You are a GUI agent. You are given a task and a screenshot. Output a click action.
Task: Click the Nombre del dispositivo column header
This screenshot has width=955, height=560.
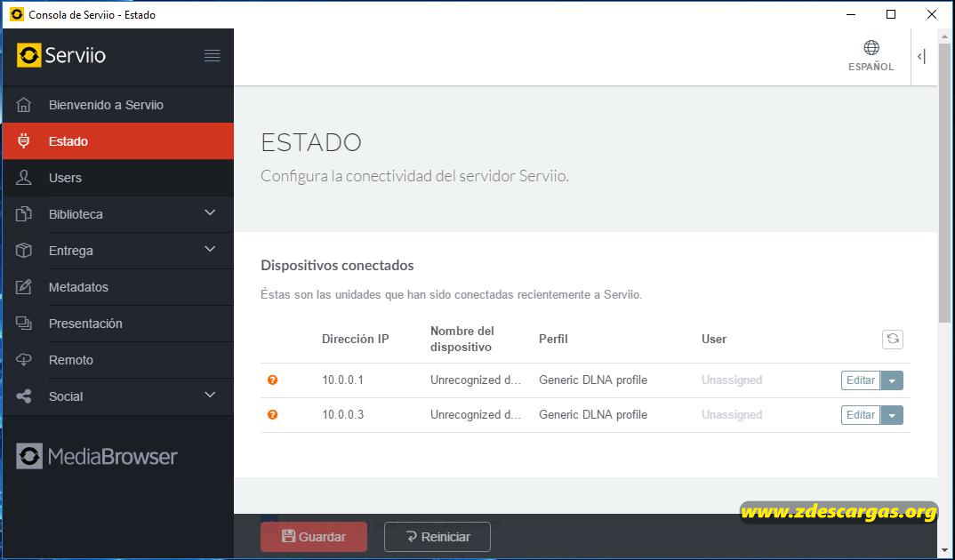(462, 339)
